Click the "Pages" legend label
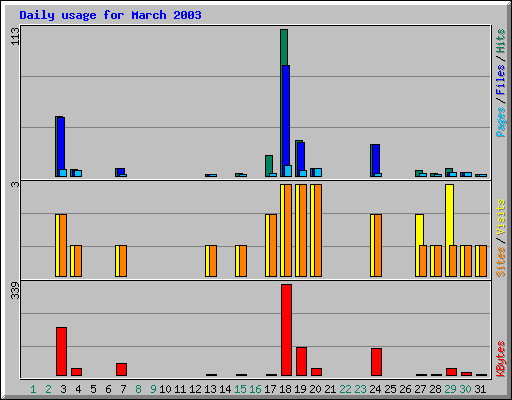 tap(500, 122)
